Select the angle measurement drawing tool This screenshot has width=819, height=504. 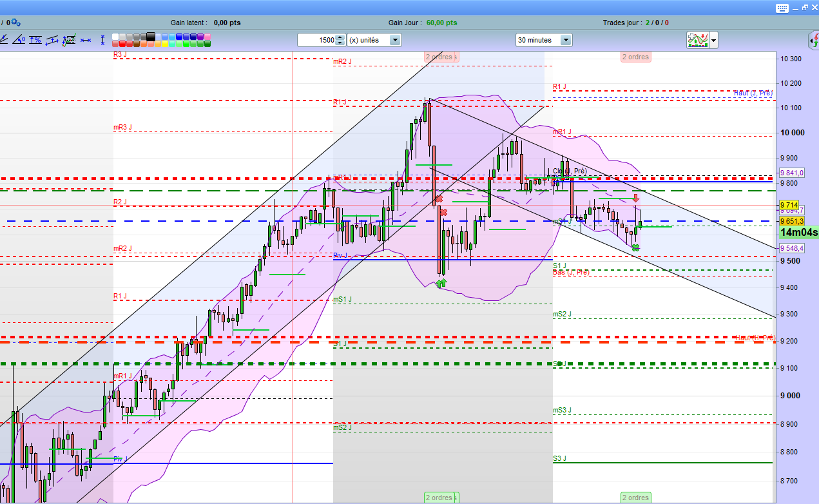pyautogui.click(x=19, y=40)
